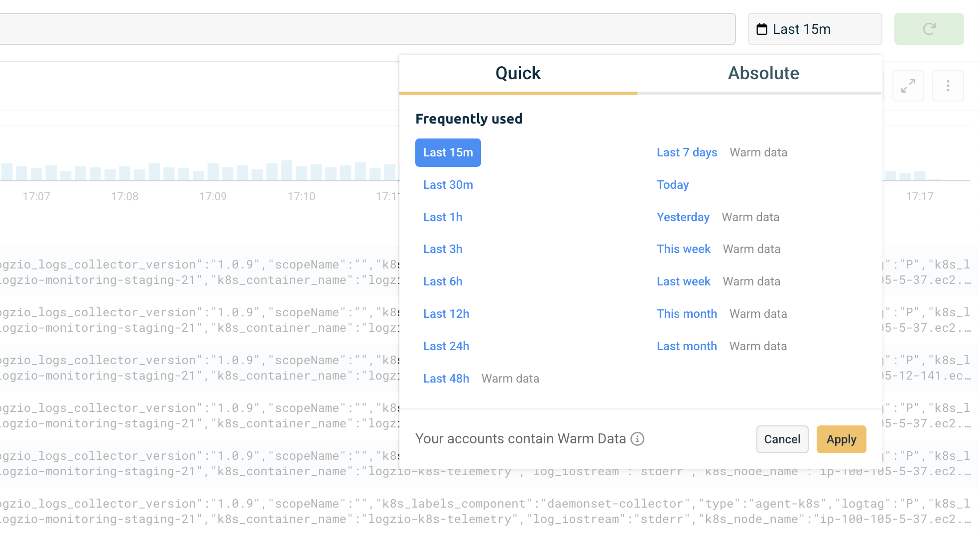Click the Warm Data info icon
The width and height of the screenshot is (980, 533).
pos(637,439)
